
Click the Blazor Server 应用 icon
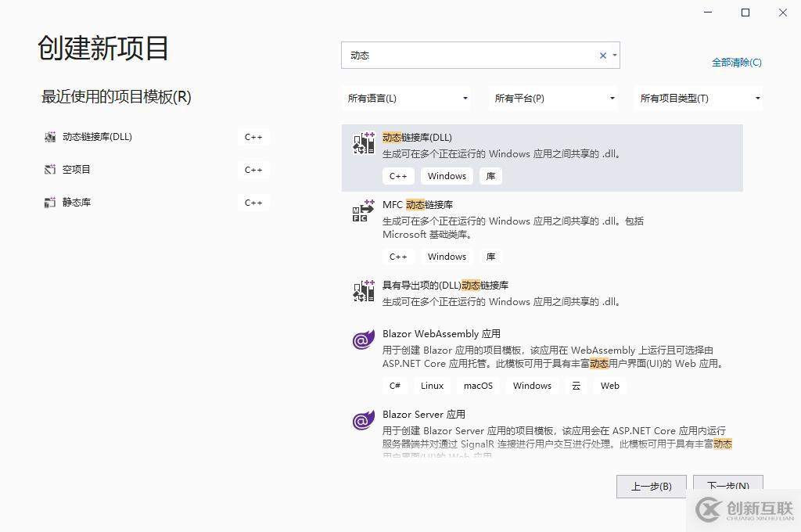click(x=364, y=420)
